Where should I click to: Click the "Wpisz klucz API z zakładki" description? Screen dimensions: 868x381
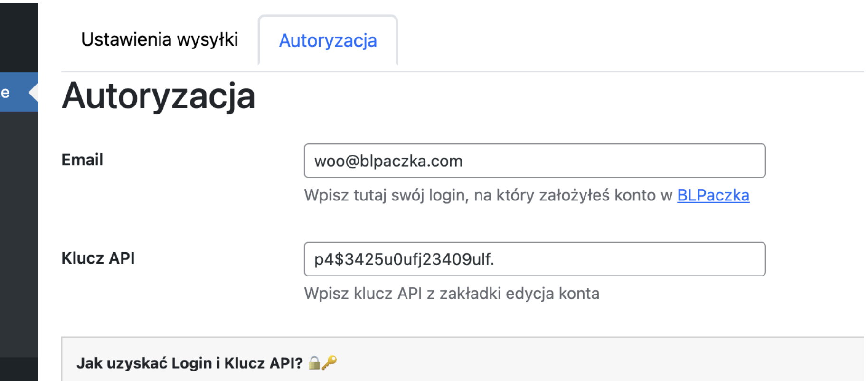452,294
